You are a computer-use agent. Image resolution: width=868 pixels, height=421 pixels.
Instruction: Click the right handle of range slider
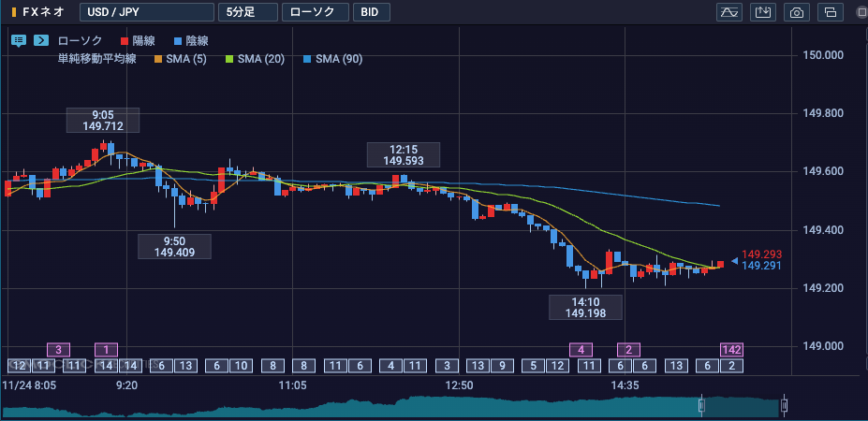(784, 406)
